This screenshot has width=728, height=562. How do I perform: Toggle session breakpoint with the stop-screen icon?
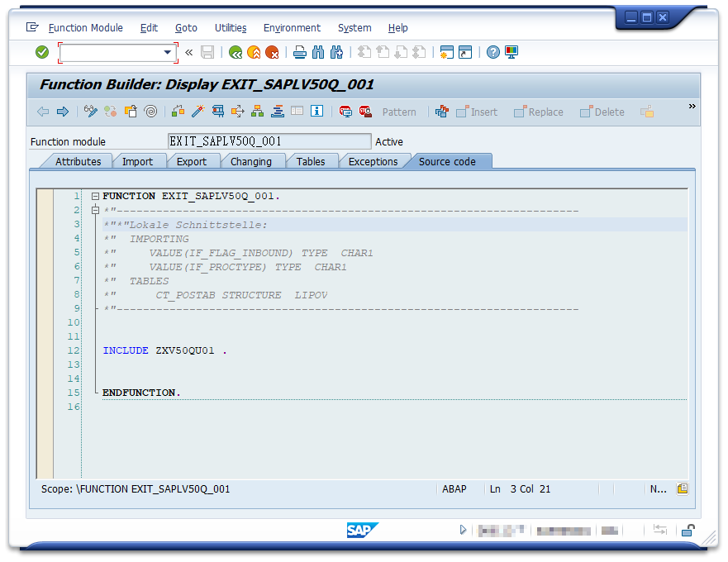tap(345, 112)
